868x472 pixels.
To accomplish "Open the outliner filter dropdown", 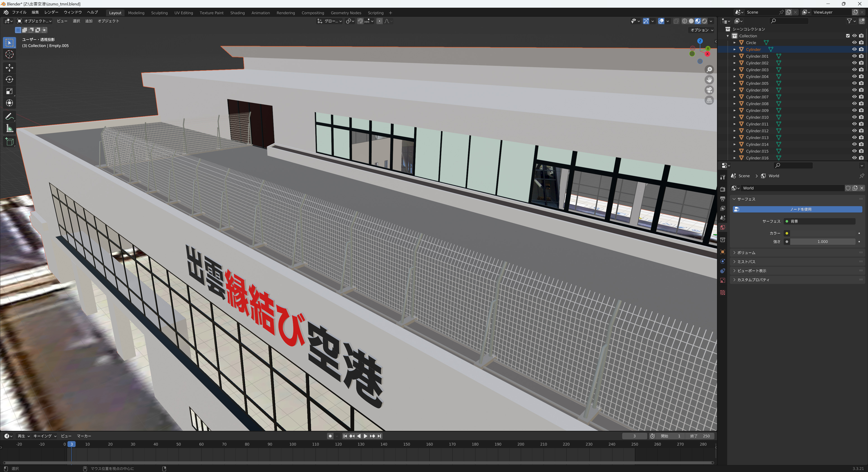I will click(x=851, y=21).
